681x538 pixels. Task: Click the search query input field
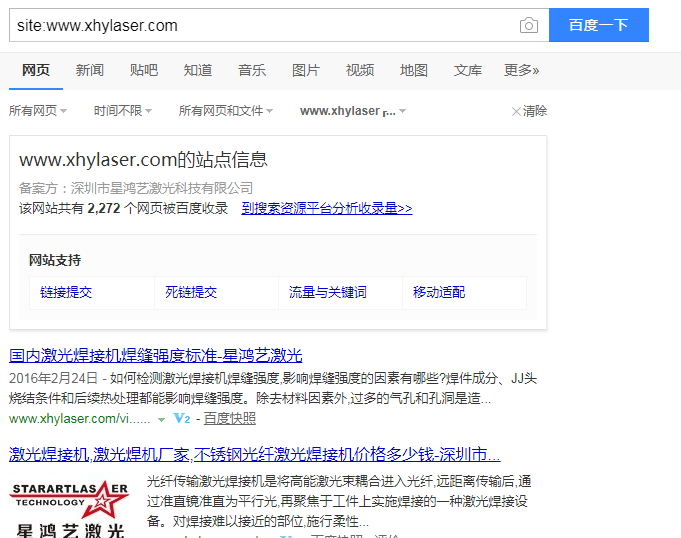pos(260,25)
